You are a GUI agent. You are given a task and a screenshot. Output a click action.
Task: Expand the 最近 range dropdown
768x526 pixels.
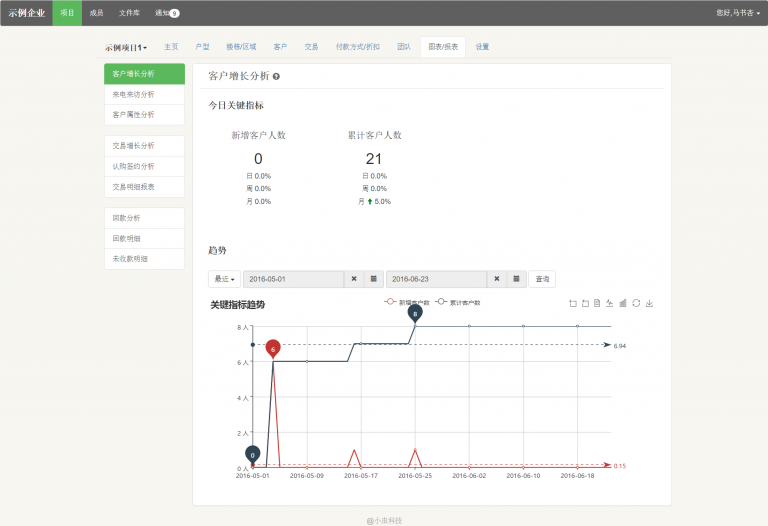coord(223,279)
